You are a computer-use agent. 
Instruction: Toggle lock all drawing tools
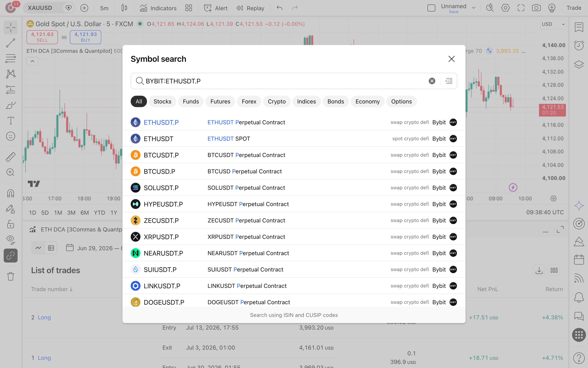pos(11,224)
